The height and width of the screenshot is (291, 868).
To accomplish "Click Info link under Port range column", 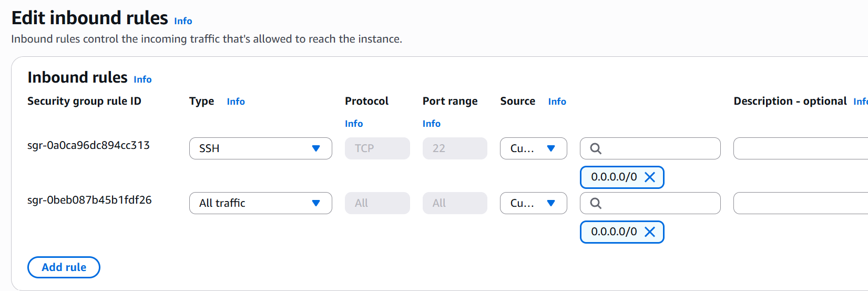I will tap(431, 124).
